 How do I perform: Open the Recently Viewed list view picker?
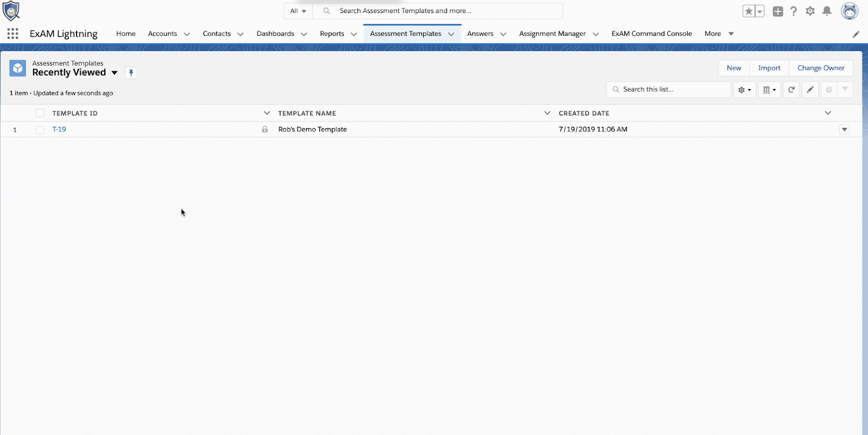click(x=114, y=73)
